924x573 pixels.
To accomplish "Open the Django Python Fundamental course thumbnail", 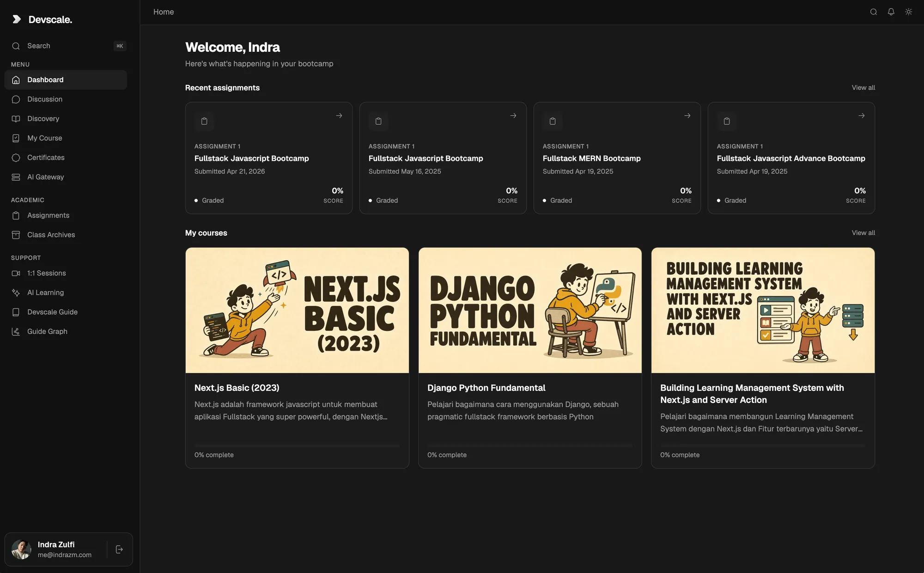I will point(530,310).
